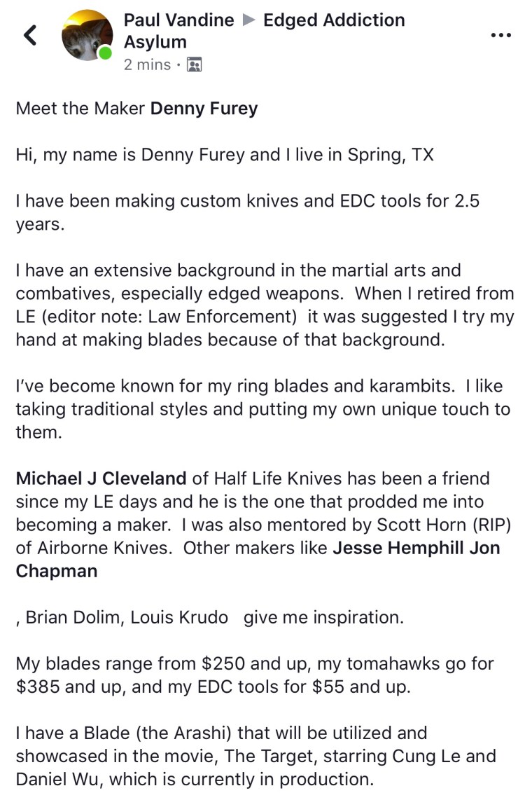Tap the paragraph about ring blades and karambits
Screen dimensions: 532x793
point(262,408)
